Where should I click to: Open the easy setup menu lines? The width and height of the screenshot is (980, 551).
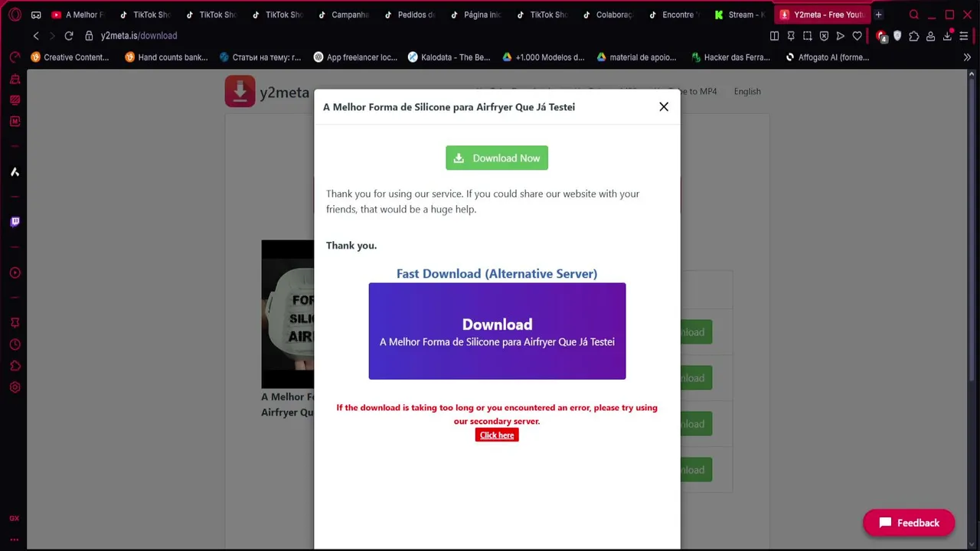964,36
